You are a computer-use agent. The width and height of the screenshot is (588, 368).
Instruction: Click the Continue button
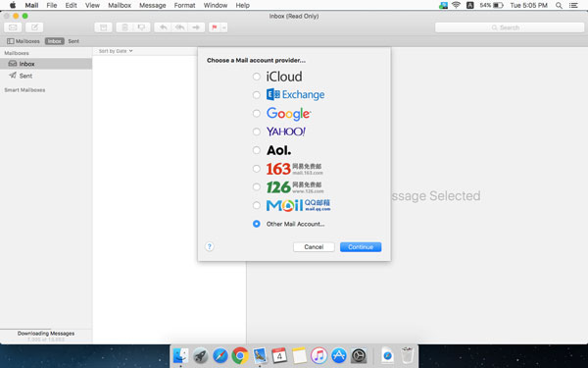click(x=361, y=247)
